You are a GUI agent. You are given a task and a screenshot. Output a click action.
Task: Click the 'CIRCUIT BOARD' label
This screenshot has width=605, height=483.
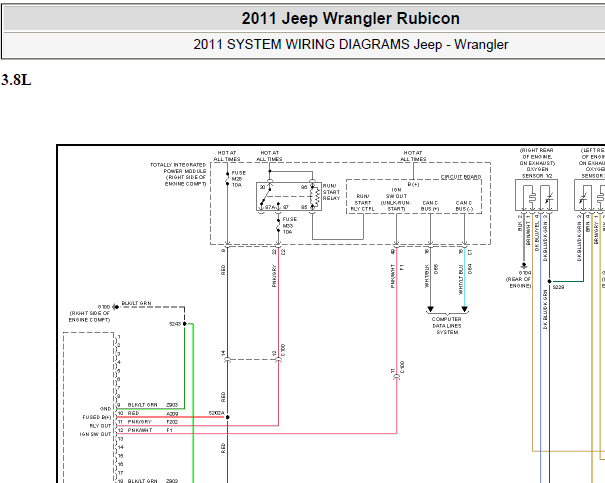[461, 177]
